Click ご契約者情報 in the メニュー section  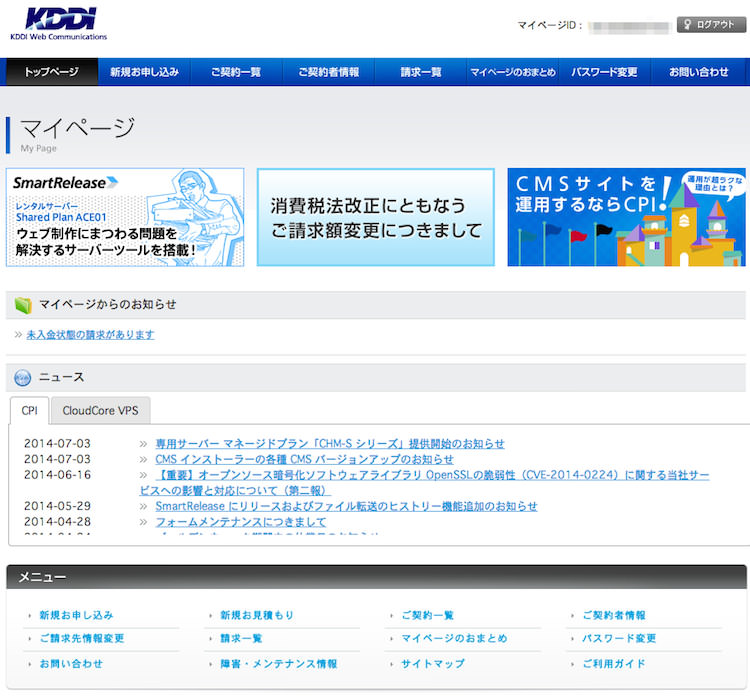tap(614, 615)
